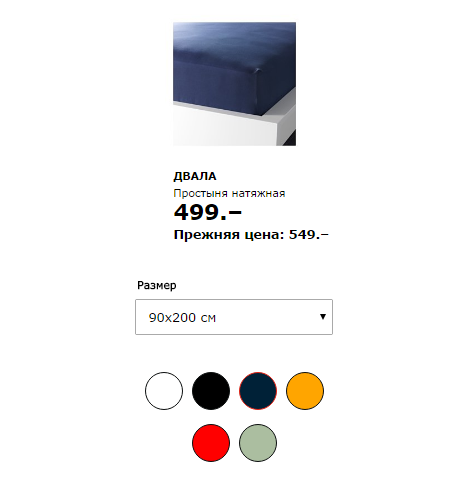
Task: Open the ДВАЛА product name link
Action: 195,176
